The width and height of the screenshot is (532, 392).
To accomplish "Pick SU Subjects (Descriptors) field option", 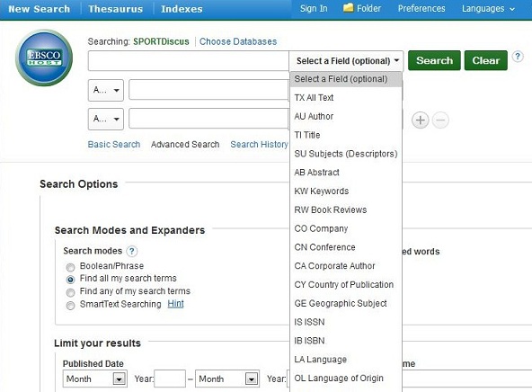I will (x=346, y=154).
